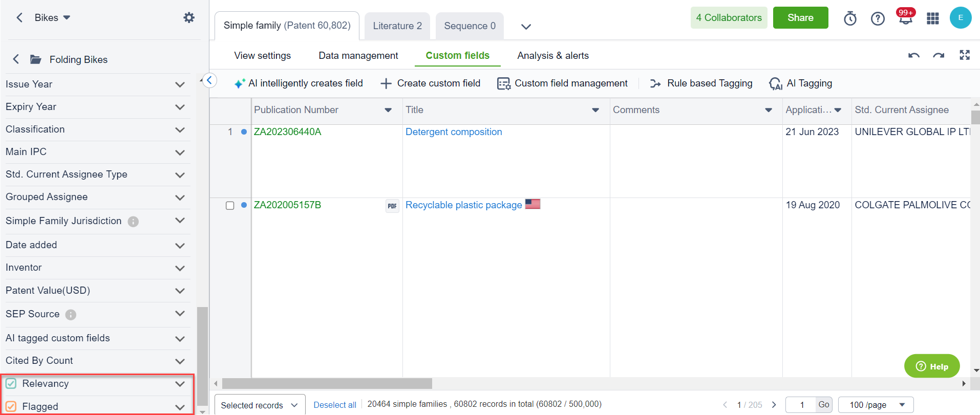Screen dimensions: 980x415
Task: Click the green Share button
Action: (800, 18)
